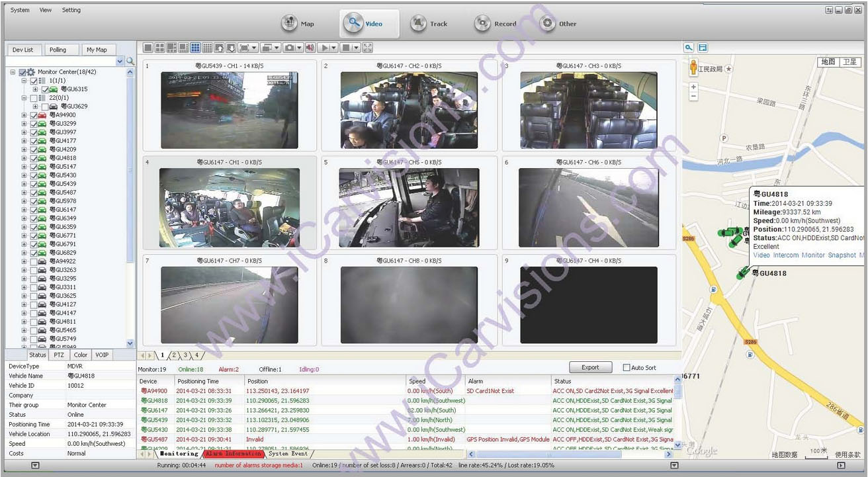Uncheck the 粤A94900 vehicle checkbox
Viewport: 868px width, 477px height.
(x=34, y=115)
